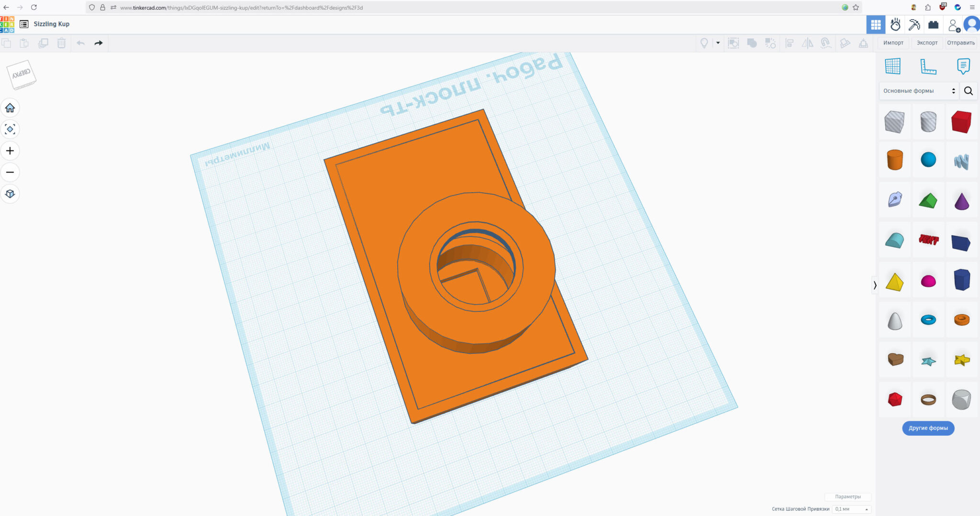Pick the striped hole cylinder shape
980x516 pixels.
tap(928, 121)
